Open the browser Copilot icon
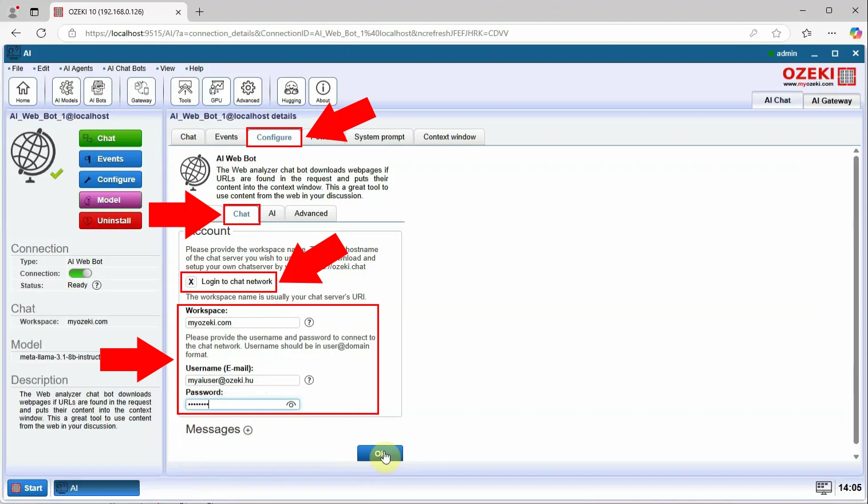 tap(855, 33)
